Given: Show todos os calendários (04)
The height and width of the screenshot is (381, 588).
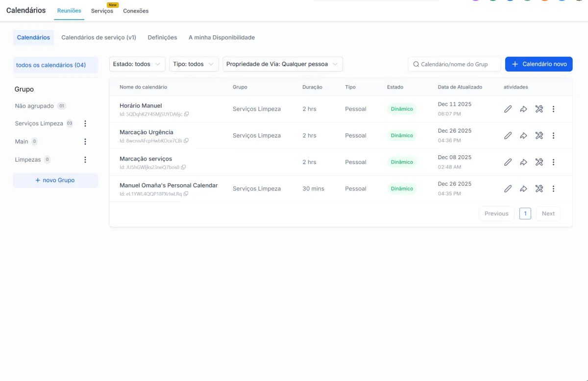Looking at the screenshot, I should (55, 65).
